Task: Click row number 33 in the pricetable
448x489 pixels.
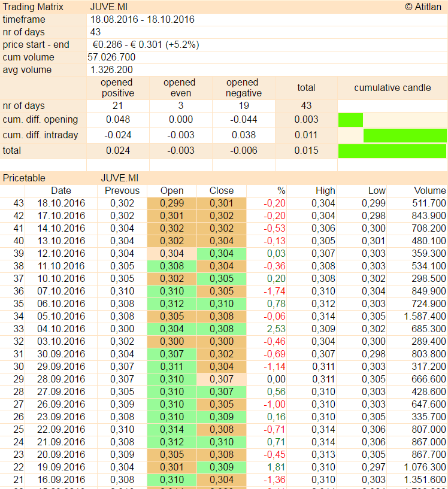Action: pyautogui.click(x=19, y=329)
